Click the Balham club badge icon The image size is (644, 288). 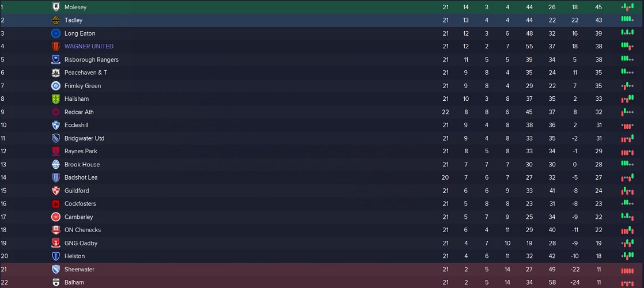tap(56, 282)
